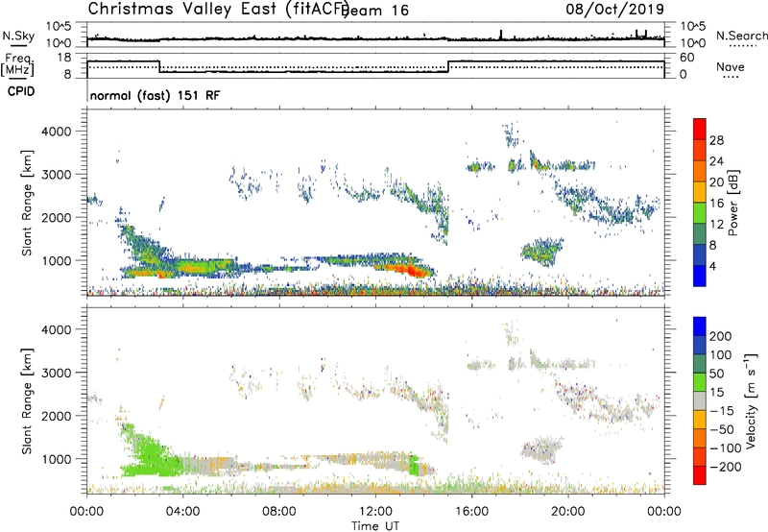The image size is (768, 532).
Task: Click the text normal (fast) 151 RF
Action: (155, 95)
